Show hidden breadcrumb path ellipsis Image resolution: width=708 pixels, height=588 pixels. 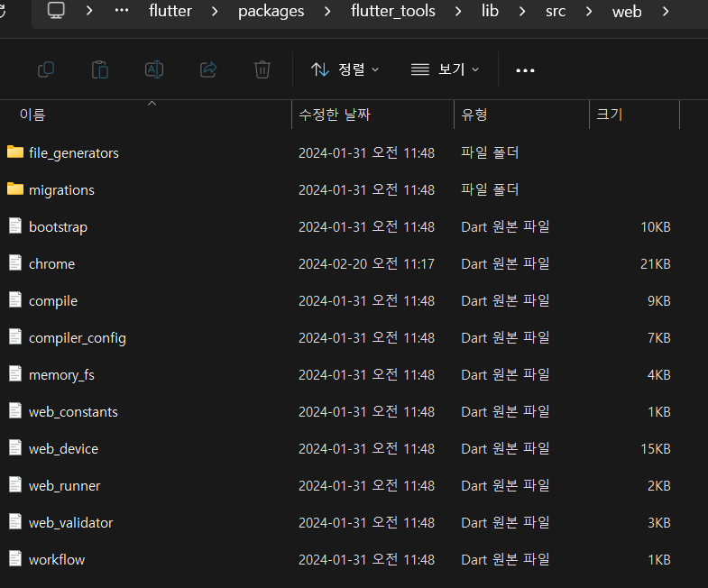click(x=122, y=10)
